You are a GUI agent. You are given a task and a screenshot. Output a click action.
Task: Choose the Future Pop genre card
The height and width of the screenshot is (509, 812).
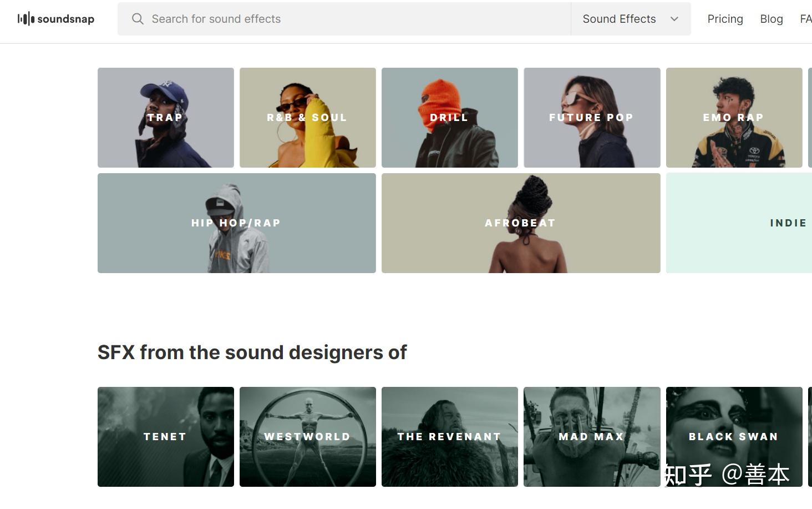(592, 118)
